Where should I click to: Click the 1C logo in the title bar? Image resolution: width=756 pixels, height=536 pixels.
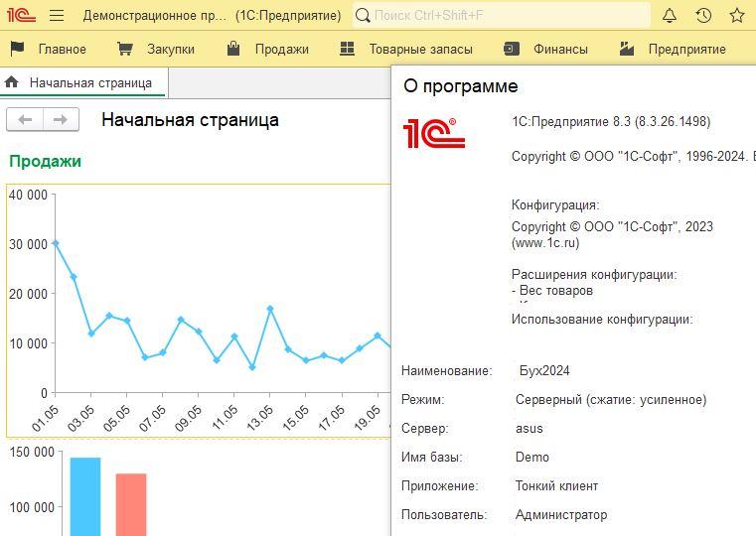coord(21,15)
